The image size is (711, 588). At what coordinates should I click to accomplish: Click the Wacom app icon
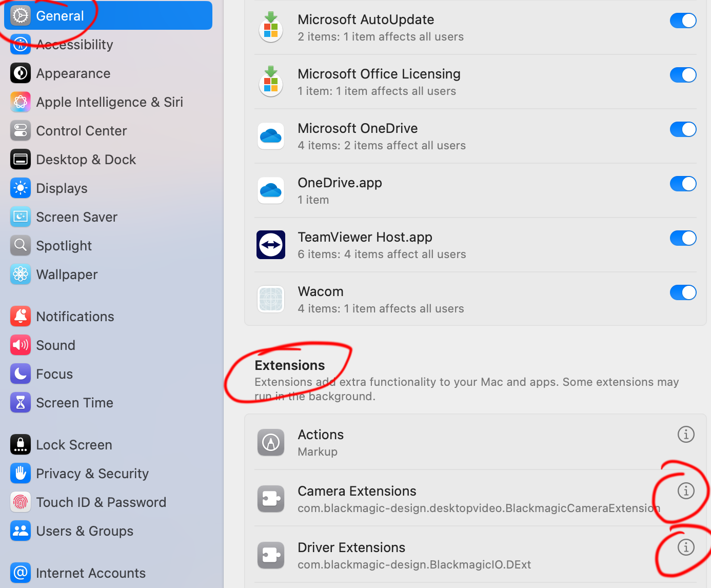click(x=271, y=299)
